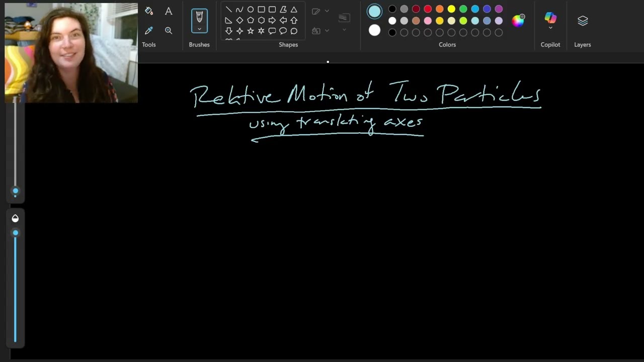
Task: Choose the straight Line shape
Action: click(x=229, y=10)
